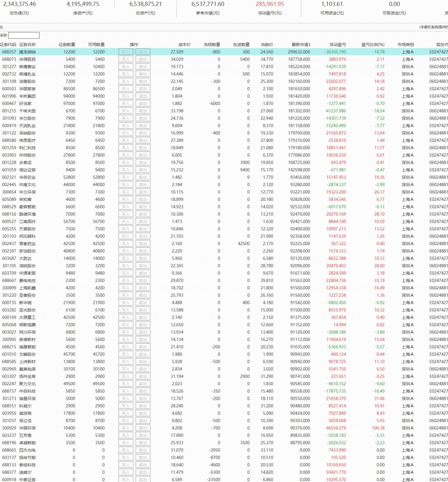Select the row for stock code 001228
Viewport: 448px width, 482px height.
coord(224,162)
